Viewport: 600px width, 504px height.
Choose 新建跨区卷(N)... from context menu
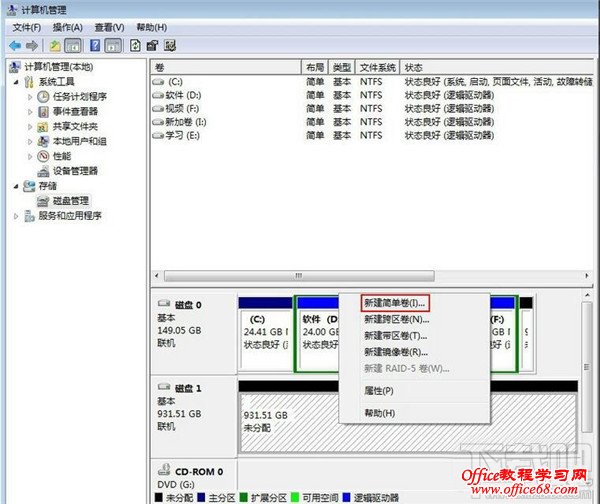397,319
